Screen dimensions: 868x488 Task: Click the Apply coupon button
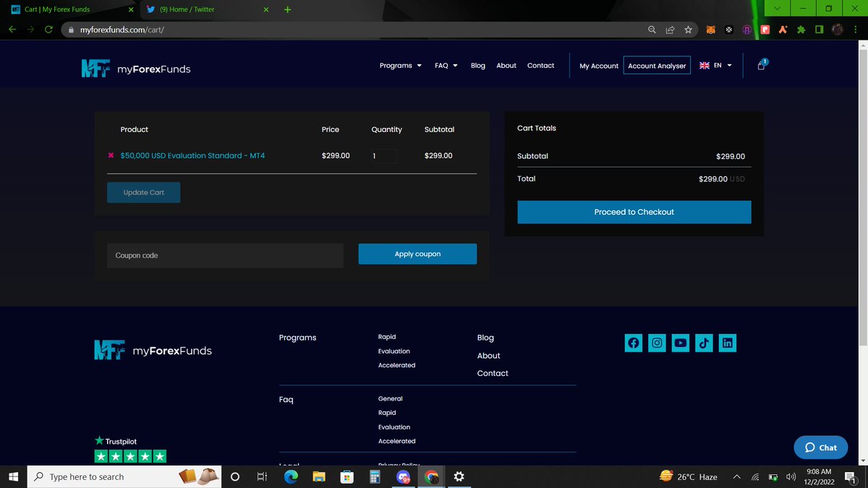[x=417, y=254]
